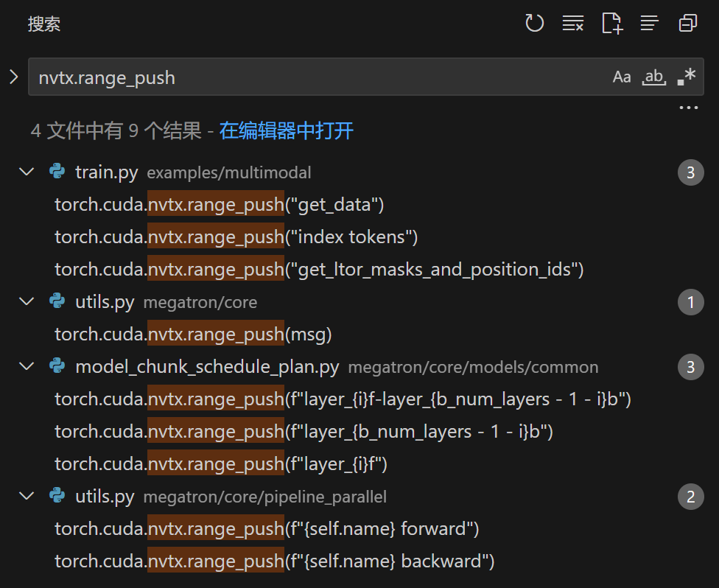Toggle Match Whole Word option
Image resolution: width=719 pixels, height=588 pixels.
pyautogui.click(x=653, y=77)
